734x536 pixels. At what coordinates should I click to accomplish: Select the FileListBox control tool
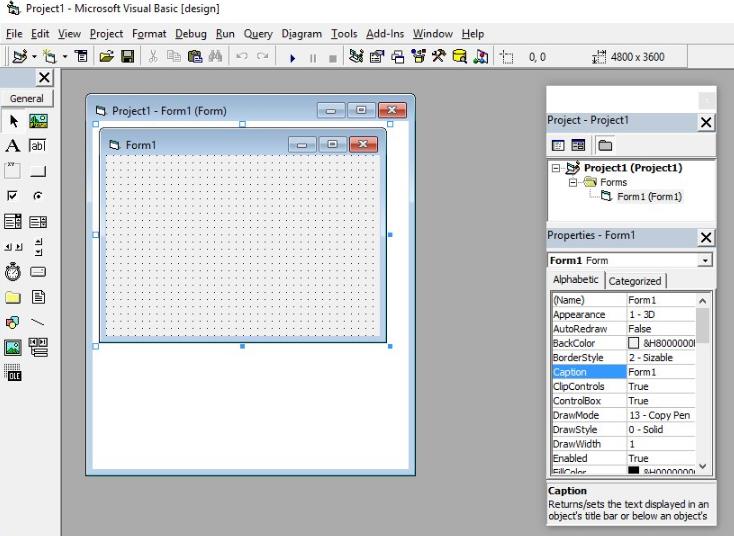[38, 297]
